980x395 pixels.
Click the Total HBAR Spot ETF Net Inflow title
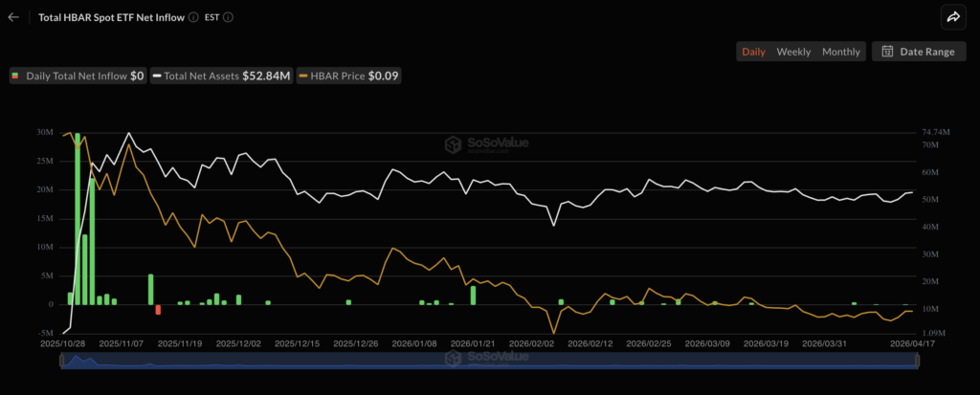111,17
